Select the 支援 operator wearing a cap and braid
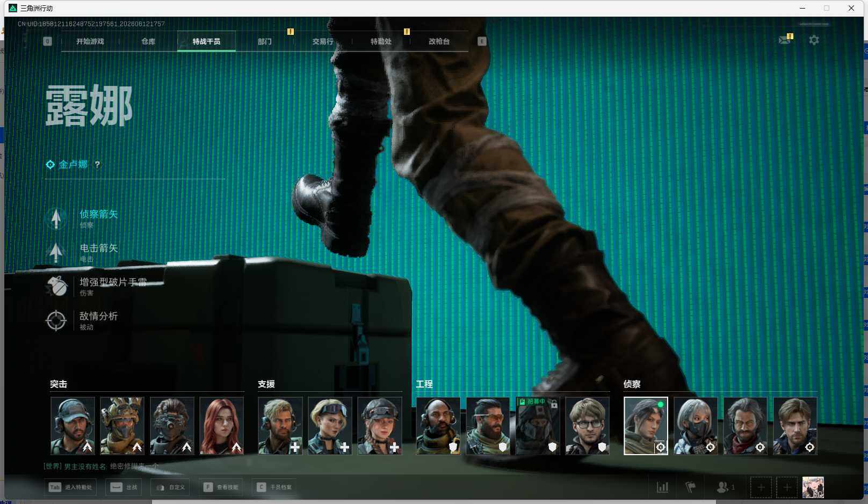The image size is (868, 504). pyautogui.click(x=380, y=426)
